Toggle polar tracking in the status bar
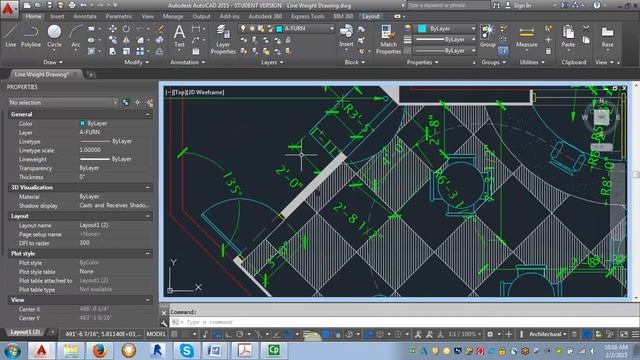 (x=240, y=334)
